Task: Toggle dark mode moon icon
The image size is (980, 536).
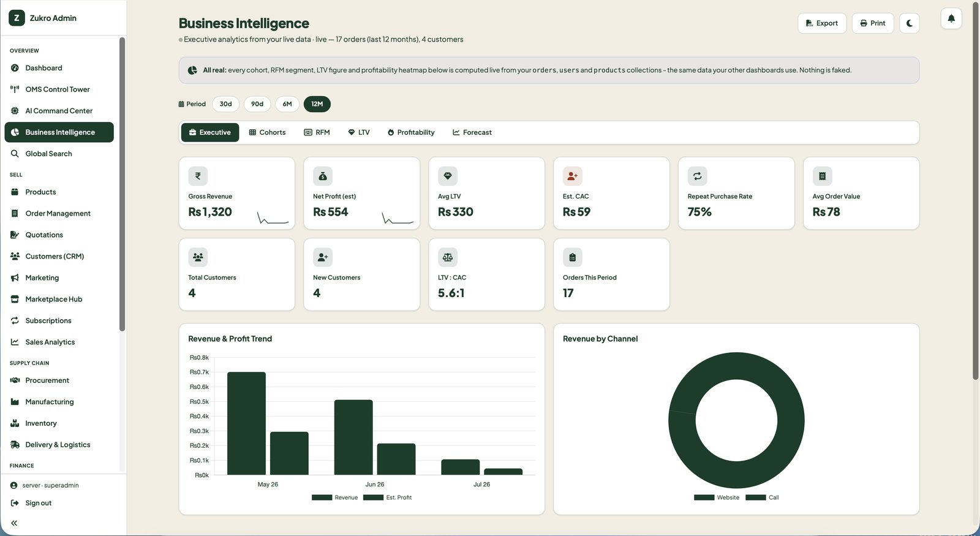Action: (x=910, y=23)
